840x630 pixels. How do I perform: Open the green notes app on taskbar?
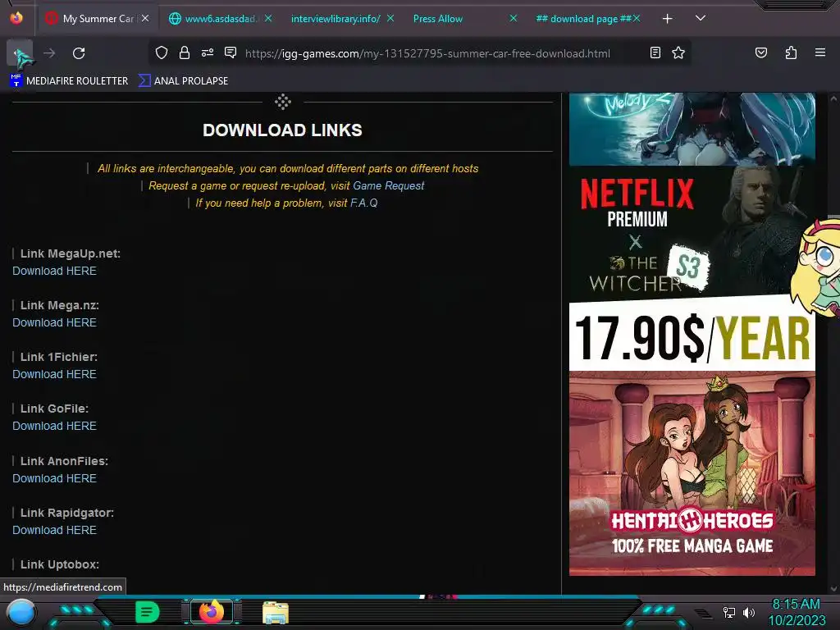pyautogui.click(x=147, y=612)
